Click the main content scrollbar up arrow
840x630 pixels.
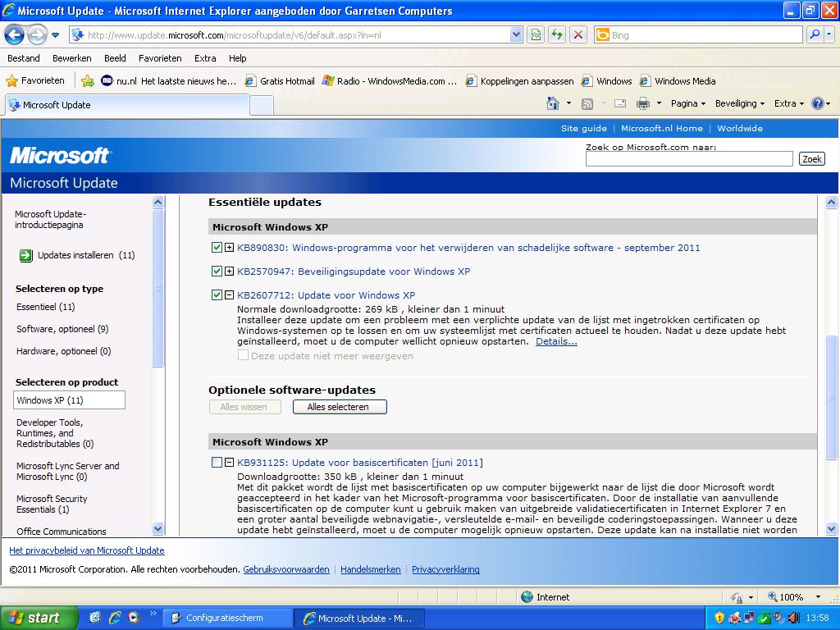(x=831, y=203)
